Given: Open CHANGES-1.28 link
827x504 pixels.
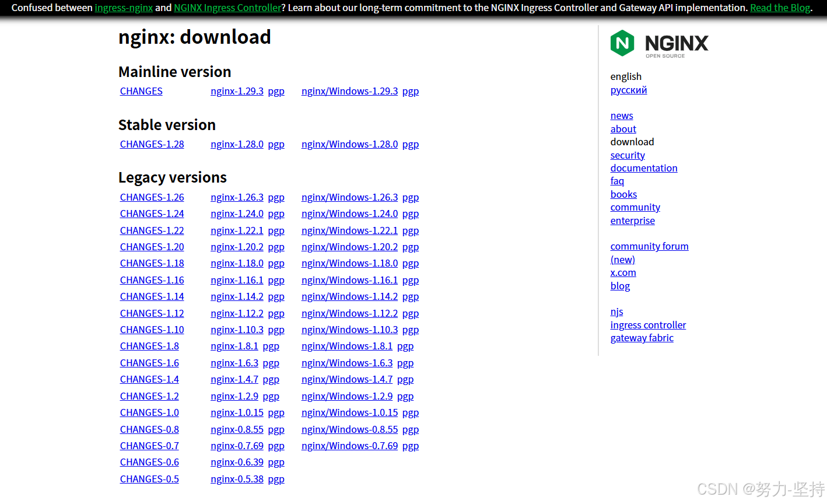Looking at the screenshot, I should (x=152, y=144).
